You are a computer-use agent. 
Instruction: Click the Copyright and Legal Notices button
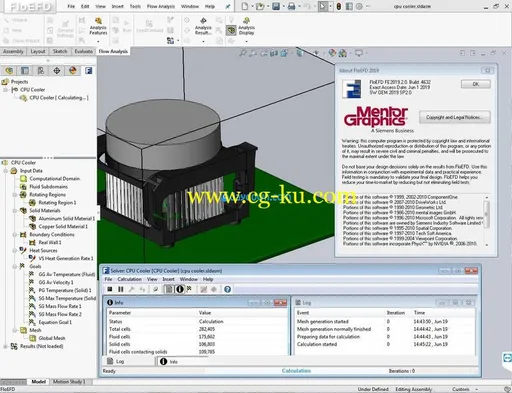[455, 117]
